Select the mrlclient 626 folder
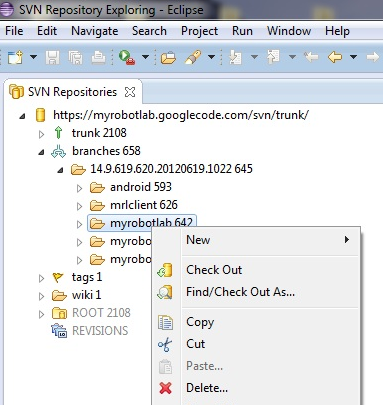Viewport: 383px width, 405px height. click(x=144, y=205)
